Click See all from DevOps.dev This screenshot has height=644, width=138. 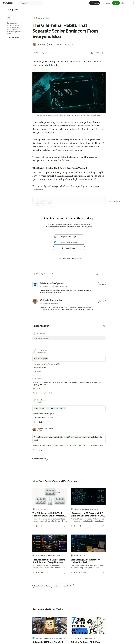point(64,586)
